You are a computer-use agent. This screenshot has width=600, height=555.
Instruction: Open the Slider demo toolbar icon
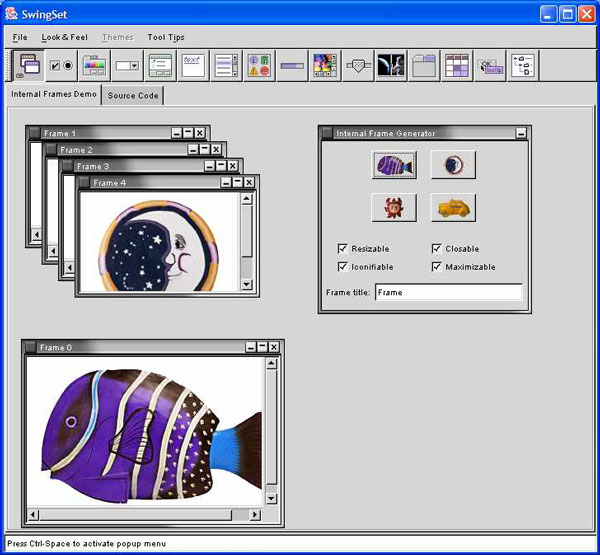click(x=358, y=65)
